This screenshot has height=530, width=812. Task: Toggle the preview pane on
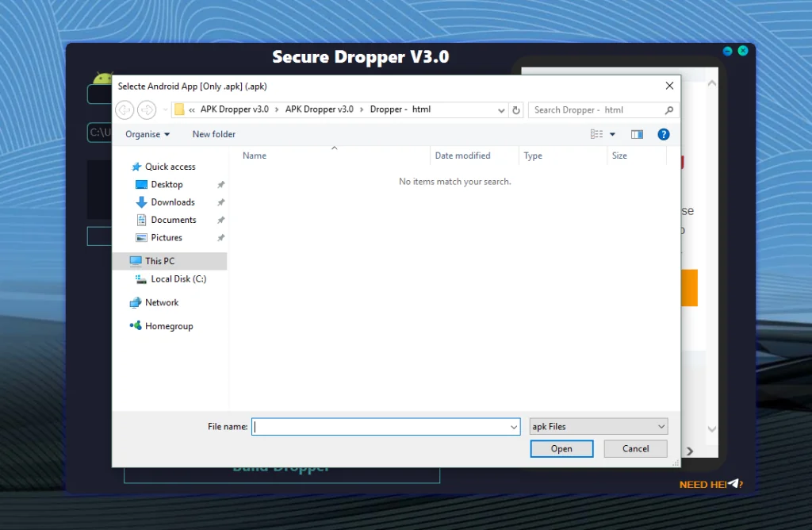[637, 134]
